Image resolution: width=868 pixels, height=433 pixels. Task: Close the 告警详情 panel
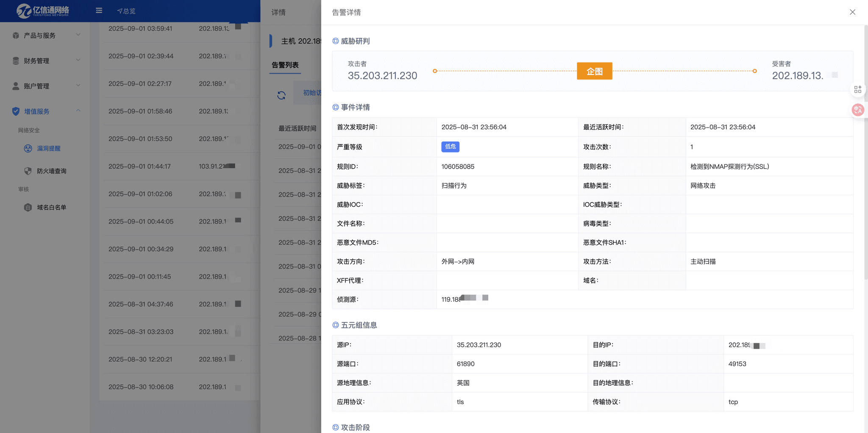(852, 12)
